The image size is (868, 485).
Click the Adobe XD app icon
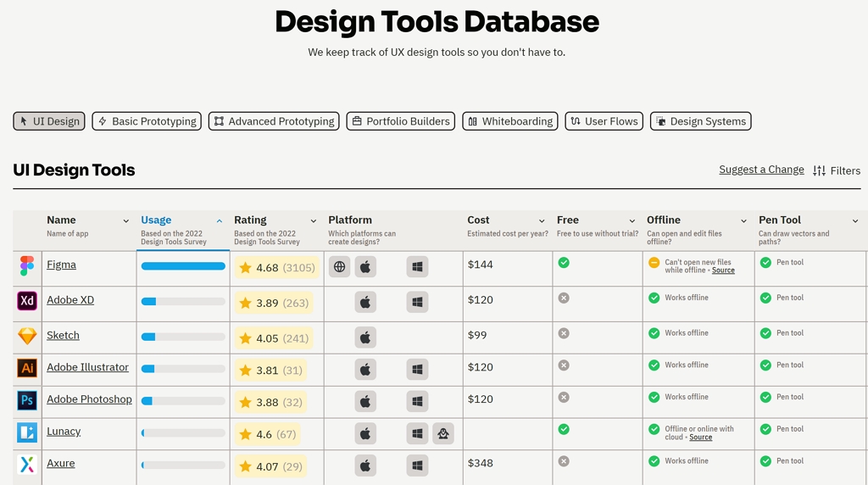click(27, 301)
